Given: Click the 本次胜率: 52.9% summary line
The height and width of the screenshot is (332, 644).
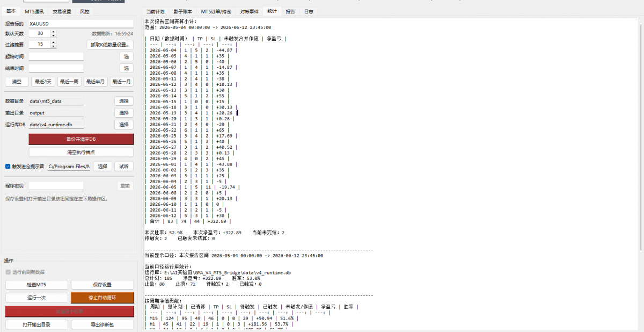Looking at the screenshot, I should pyautogui.click(x=215, y=233).
